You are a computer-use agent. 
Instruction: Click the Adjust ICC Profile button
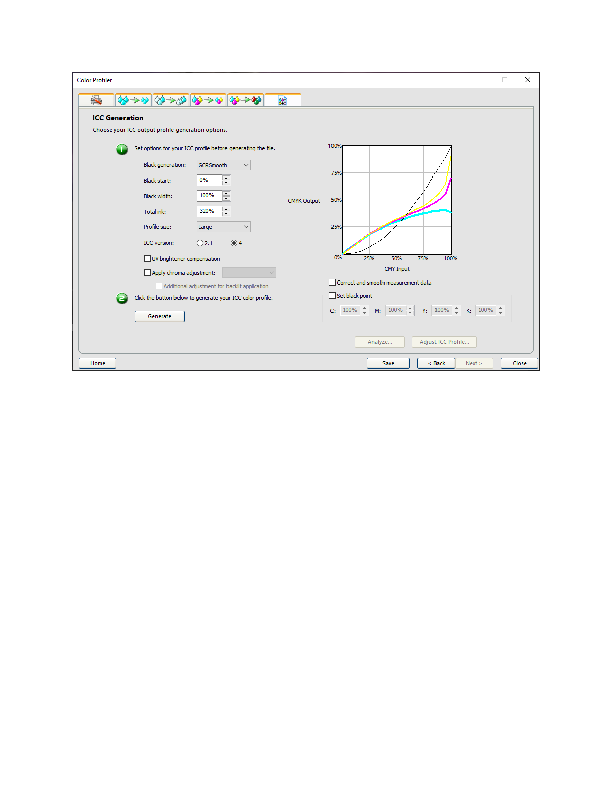pyautogui.click(x=444, y=342)
